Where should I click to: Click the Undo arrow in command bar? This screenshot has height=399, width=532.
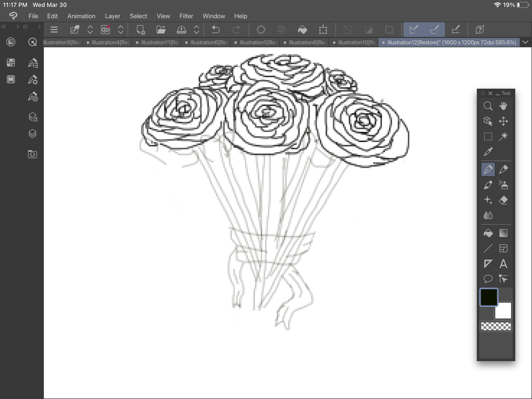[216, 30]
